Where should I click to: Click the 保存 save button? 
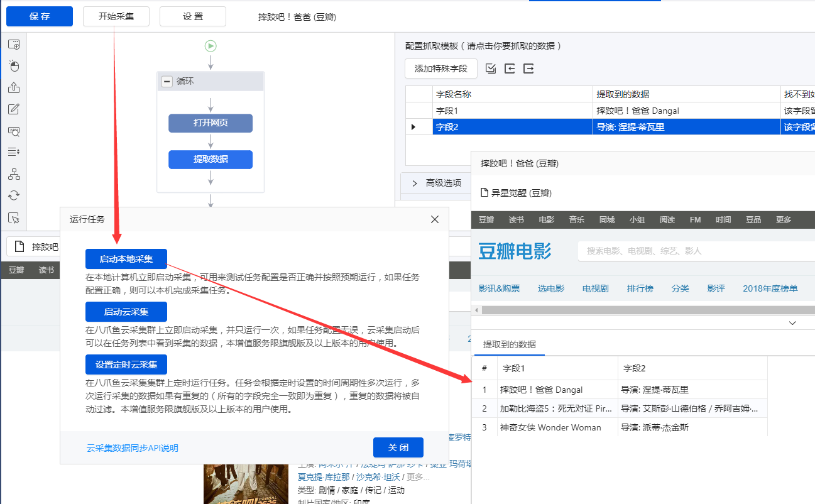40,16
